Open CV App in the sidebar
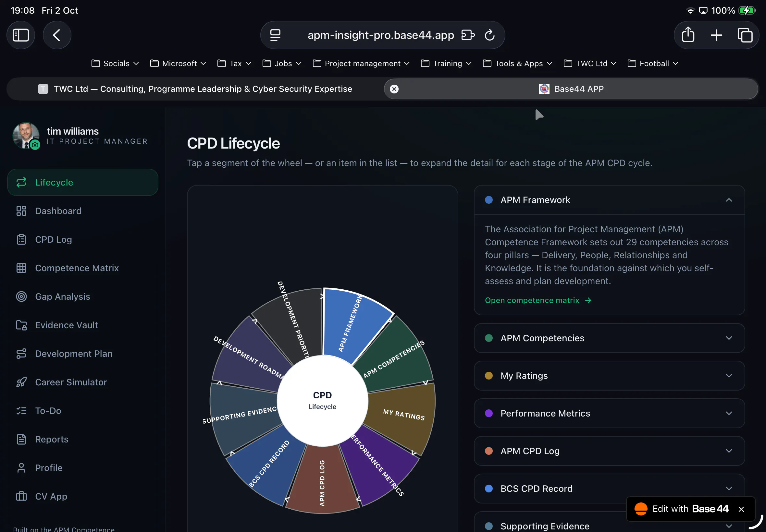This screenshot has height=532, width=766. click(82, 497)
